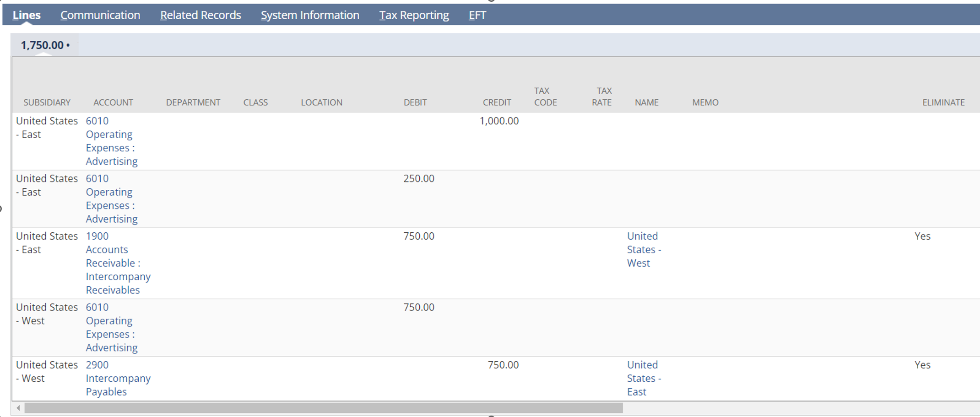The height and width of the screenshot is (417, 980).
Task: Open the 1900 Intercompany Receivables account link
Action: pos(118,263)
